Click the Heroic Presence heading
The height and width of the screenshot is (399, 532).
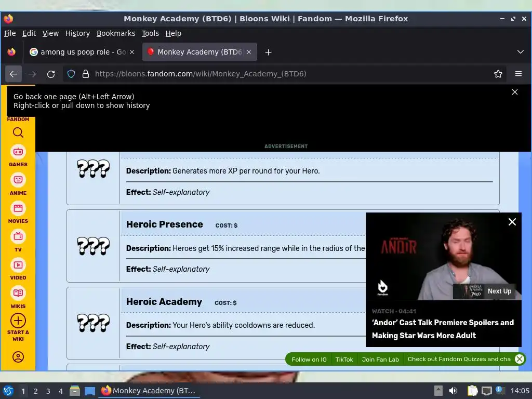point(164,224)
